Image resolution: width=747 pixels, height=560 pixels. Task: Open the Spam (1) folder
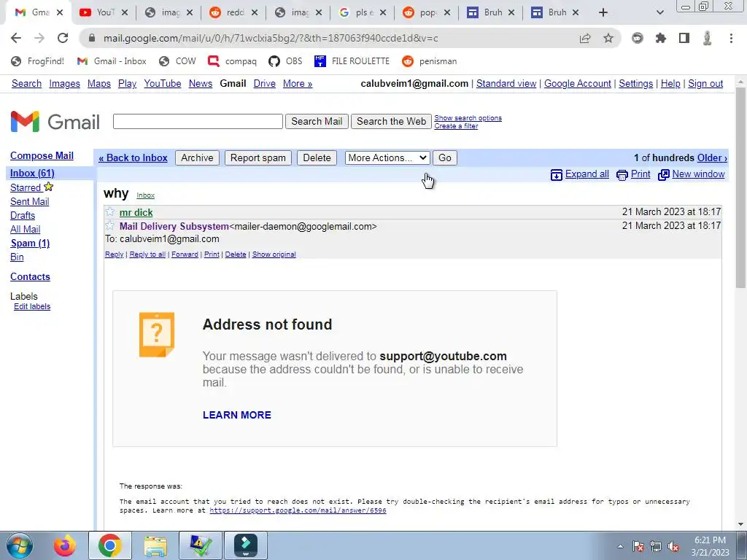tap(30, 243)
